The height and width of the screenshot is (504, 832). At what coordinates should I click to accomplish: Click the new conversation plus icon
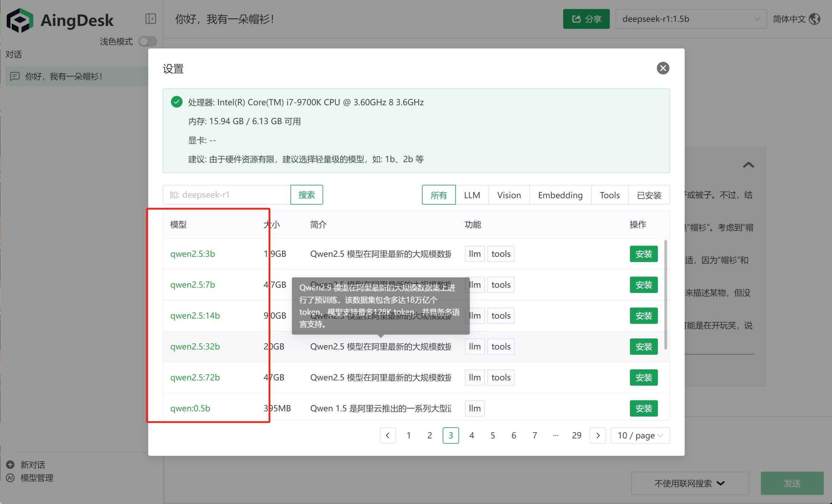pos(10,464)
